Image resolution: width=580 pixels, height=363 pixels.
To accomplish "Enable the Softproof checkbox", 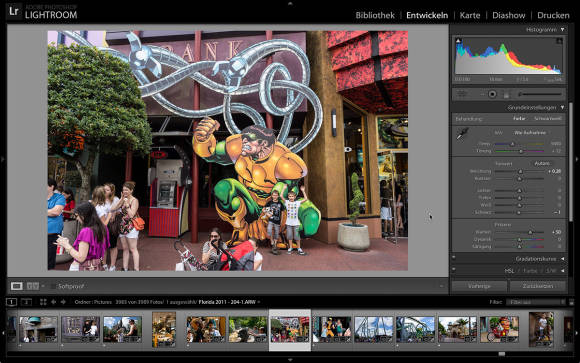I will [53, 286].
